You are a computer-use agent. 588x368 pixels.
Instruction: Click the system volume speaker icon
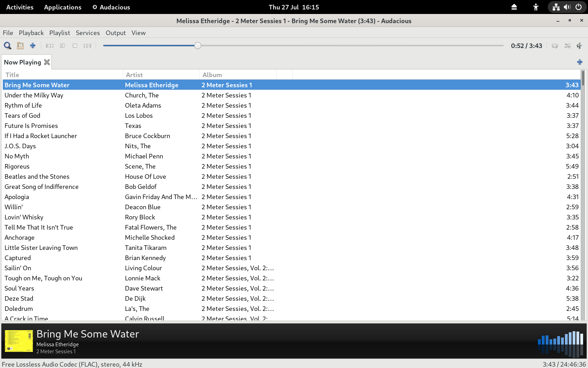click(567, 7)
